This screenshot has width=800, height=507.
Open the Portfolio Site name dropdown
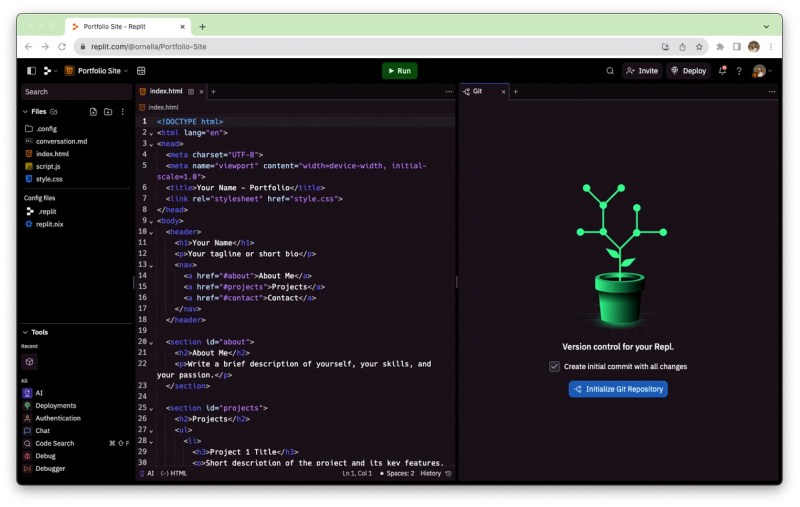tap(96, 71)
